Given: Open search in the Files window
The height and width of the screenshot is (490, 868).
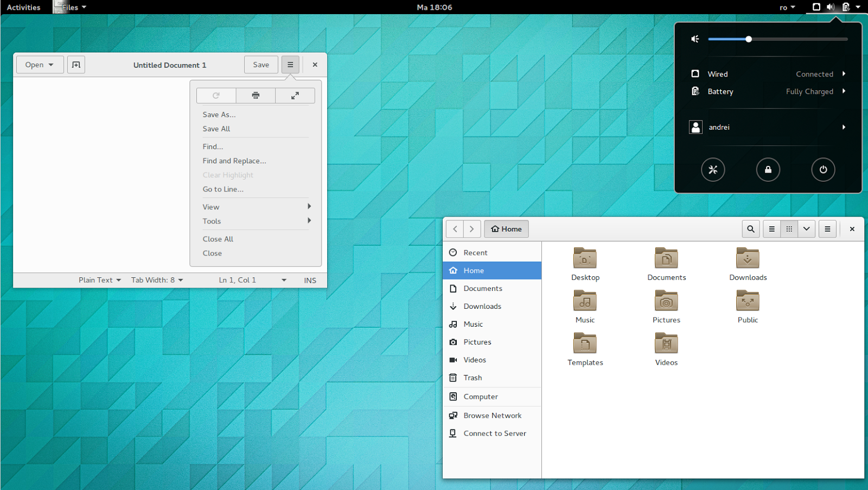Looking at the screenshot, I should pyautogui.click(x=750, y=228).
